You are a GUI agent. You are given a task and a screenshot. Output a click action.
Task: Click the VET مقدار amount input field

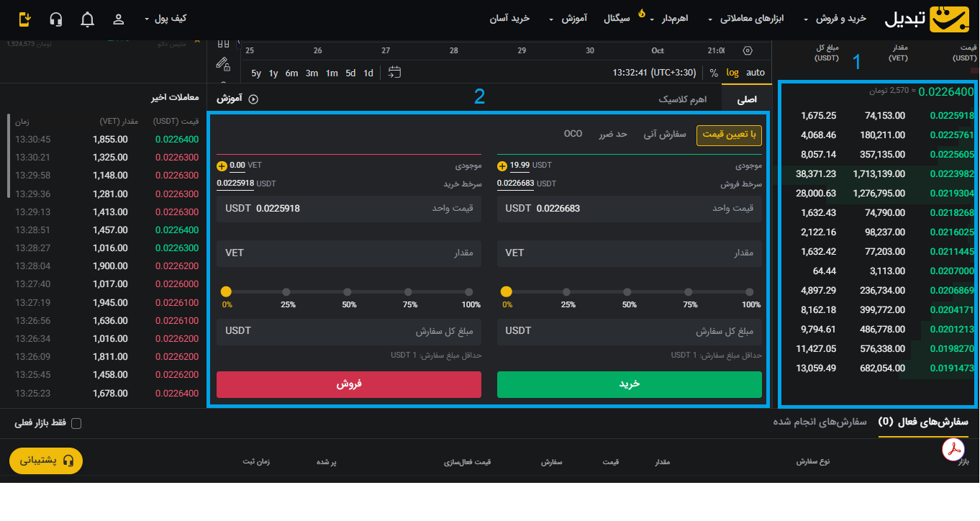[630, 253]
